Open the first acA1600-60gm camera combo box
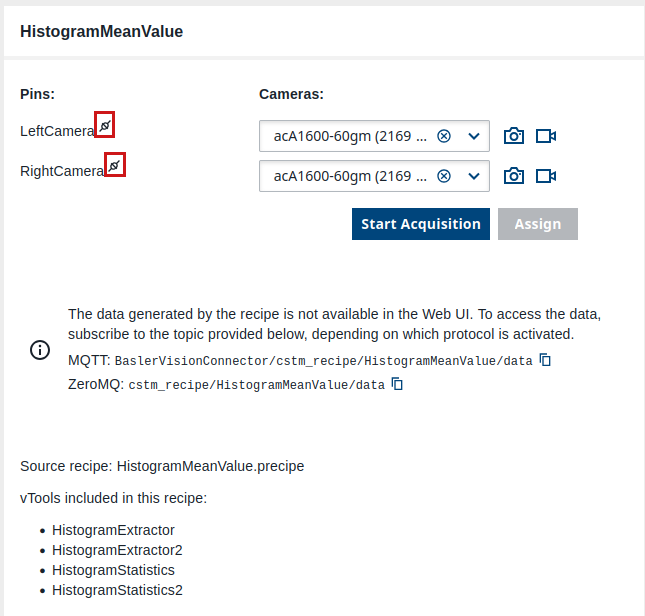 coord(350,136)
